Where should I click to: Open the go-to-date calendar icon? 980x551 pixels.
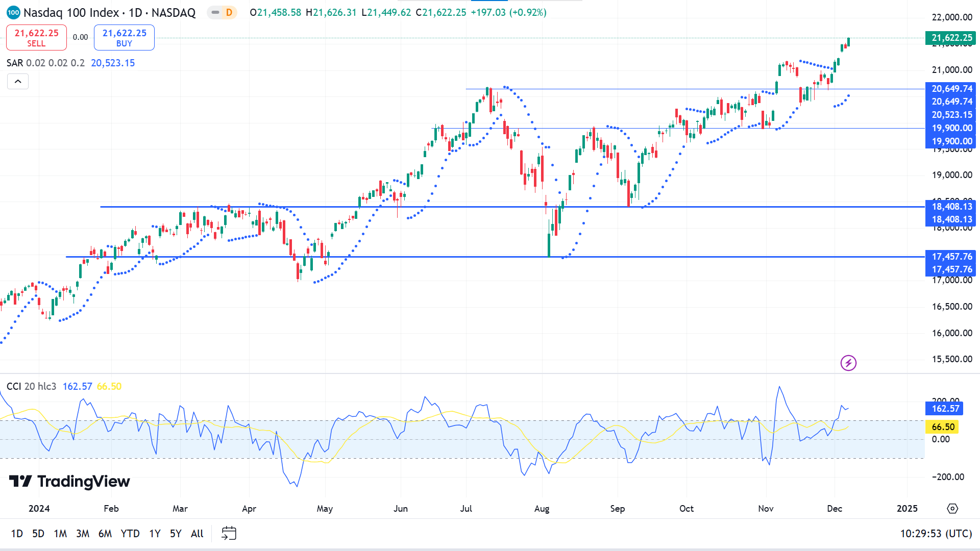[229, 534]
